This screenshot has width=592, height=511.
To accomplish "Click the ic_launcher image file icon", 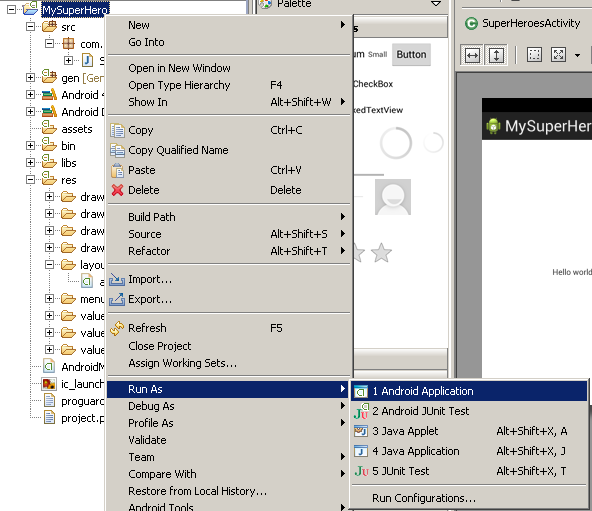I will pyautogui.click(x=49, y=384).
